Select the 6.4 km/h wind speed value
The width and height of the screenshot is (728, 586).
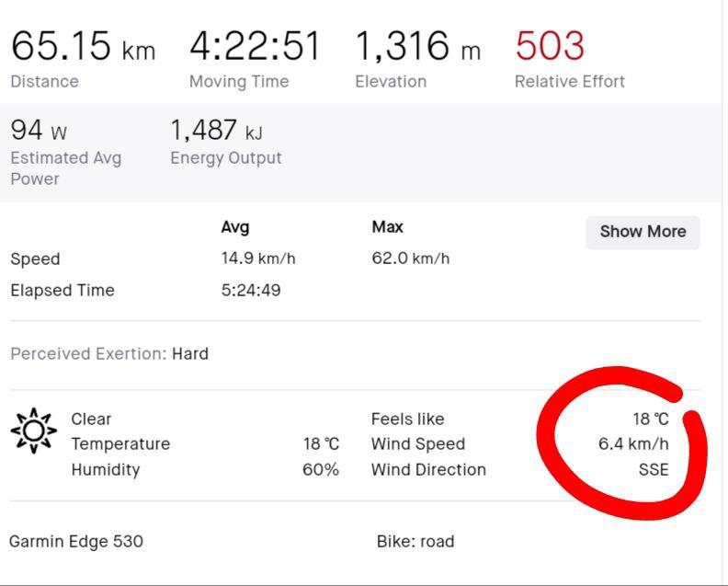pyautogui.click(x=633, y=443)
